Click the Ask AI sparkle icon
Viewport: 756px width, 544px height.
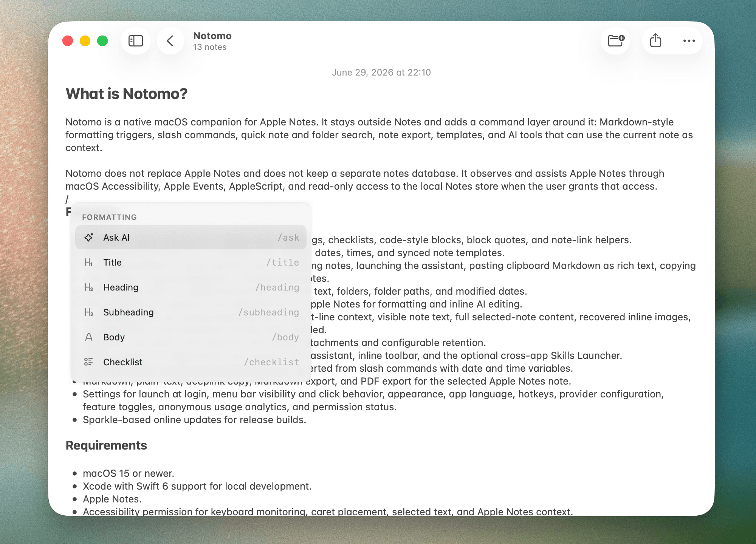[x=89, y=237]
